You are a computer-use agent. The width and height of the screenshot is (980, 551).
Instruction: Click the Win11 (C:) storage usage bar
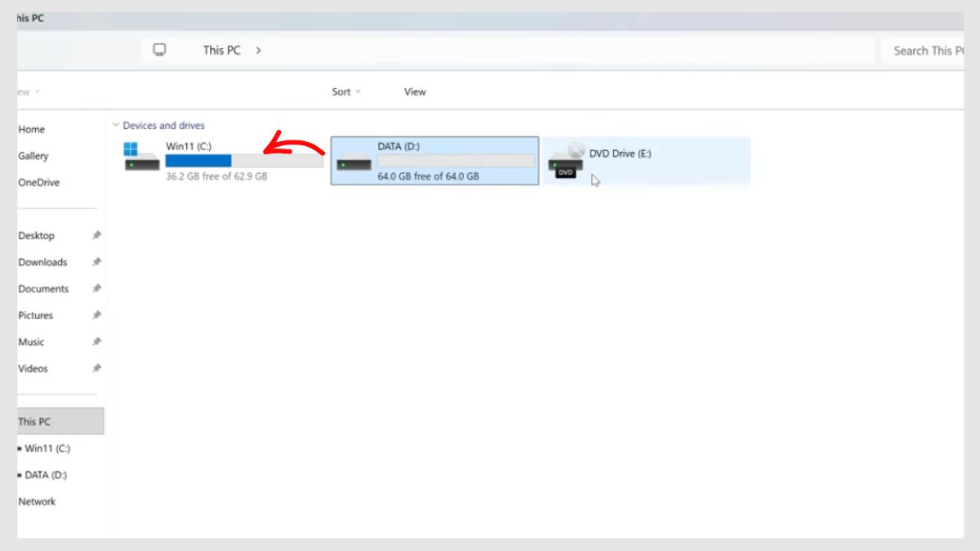(x=244, y=161)
